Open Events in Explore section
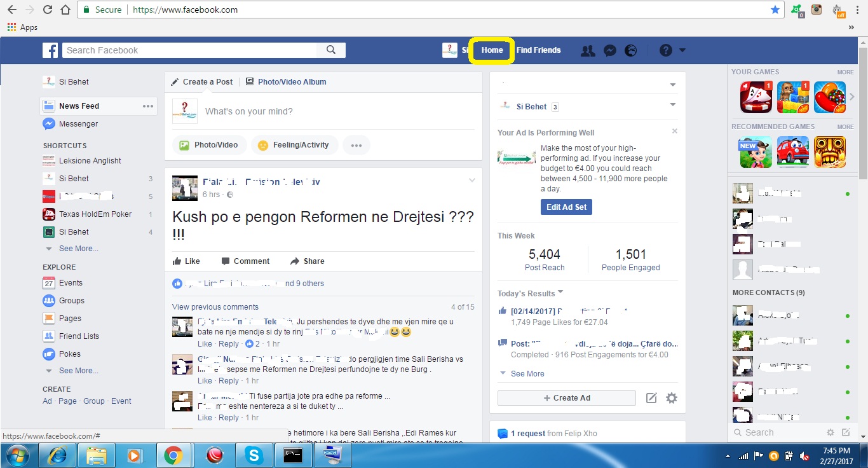 pyautogui.click(x=71, y=283)
